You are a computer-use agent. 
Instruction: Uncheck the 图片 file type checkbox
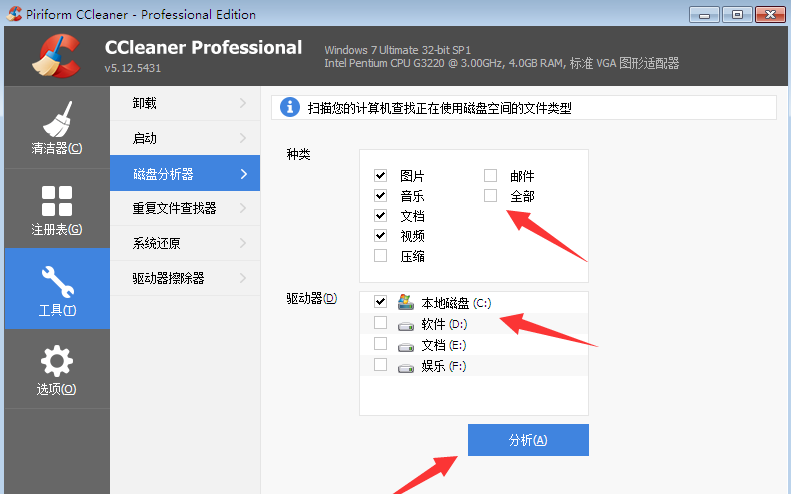(380, 175)
